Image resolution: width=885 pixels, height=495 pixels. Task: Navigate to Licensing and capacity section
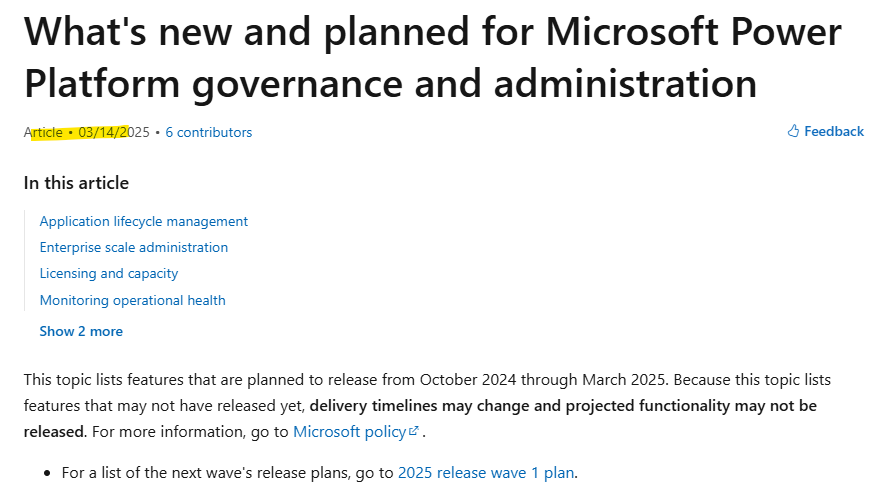click(x=109, y=274)
